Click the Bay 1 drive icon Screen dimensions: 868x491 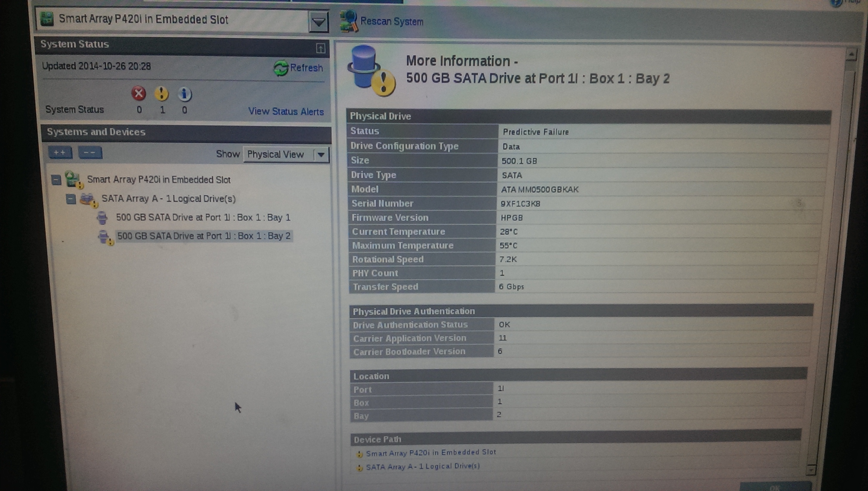tap(102, 218)
